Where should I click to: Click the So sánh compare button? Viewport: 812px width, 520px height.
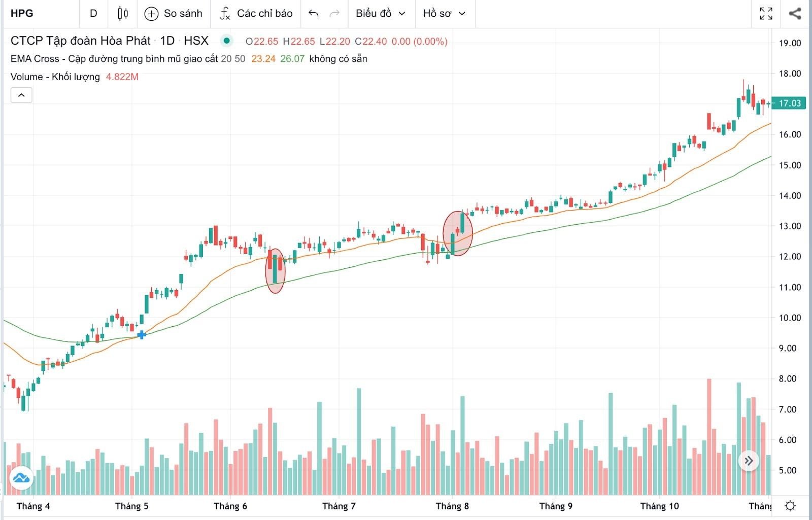(x=173, y=14)
